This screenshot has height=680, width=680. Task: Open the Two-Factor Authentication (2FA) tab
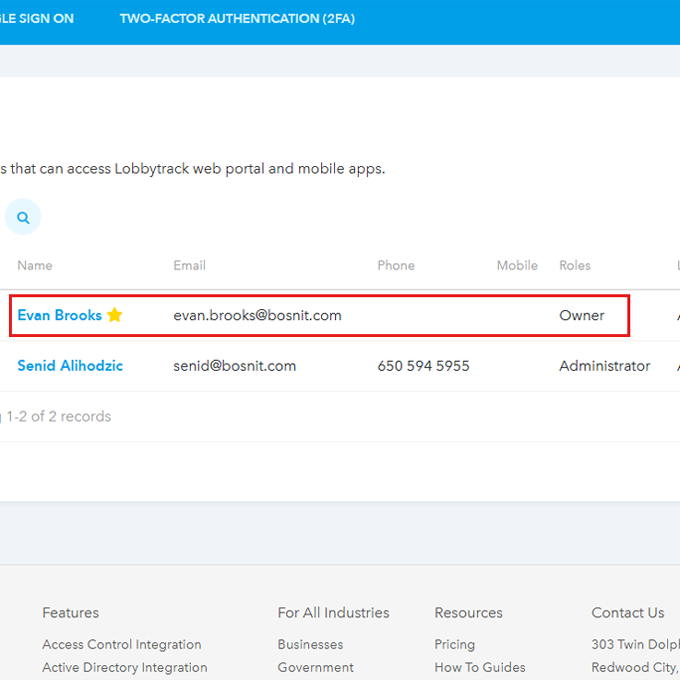[x=237, y=18]
